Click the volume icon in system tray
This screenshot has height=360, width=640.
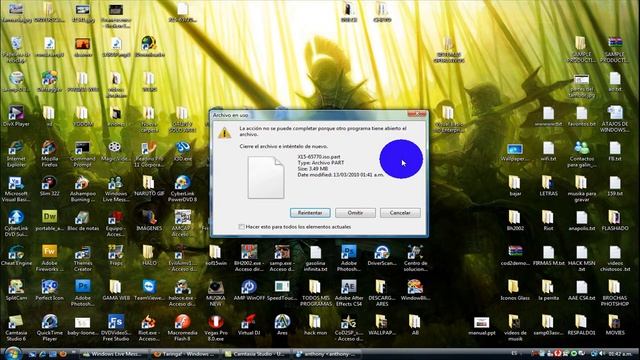602,353
